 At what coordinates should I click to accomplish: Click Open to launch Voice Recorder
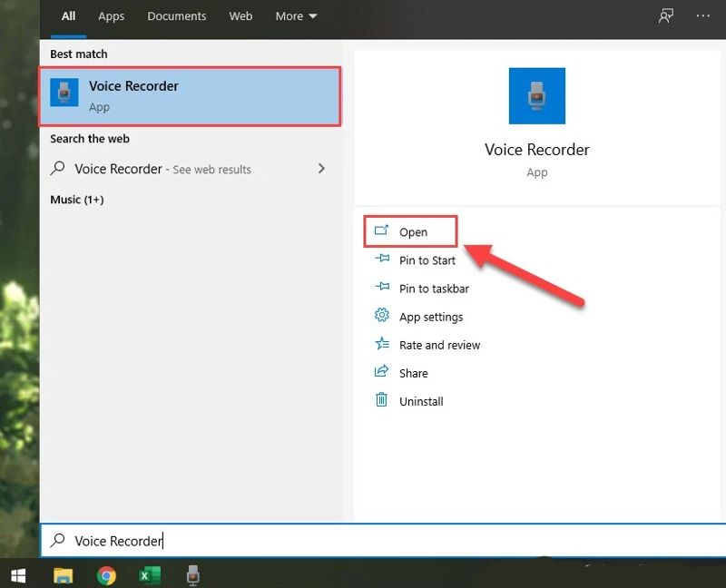(x=412, y=232)
